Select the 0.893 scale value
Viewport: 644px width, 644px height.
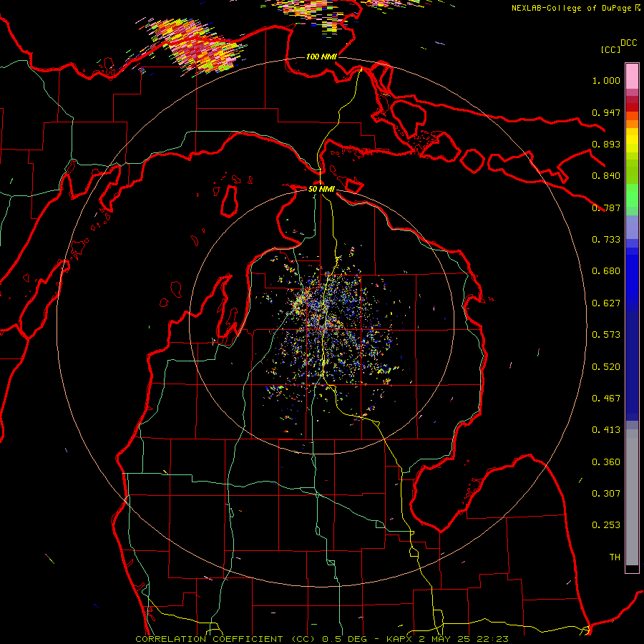(x=606, y=144)
